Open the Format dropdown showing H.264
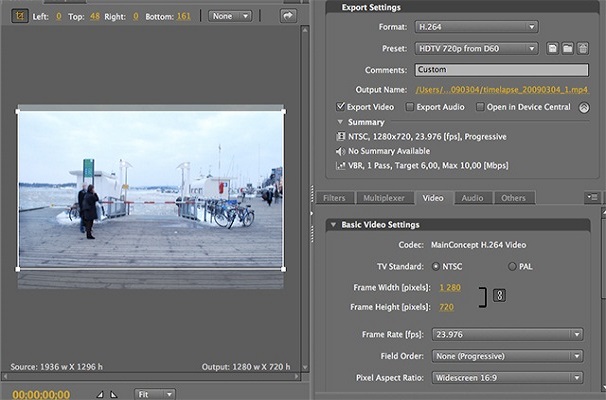Image resolution: width=606 pixels, height=400 pixels. 477,26
